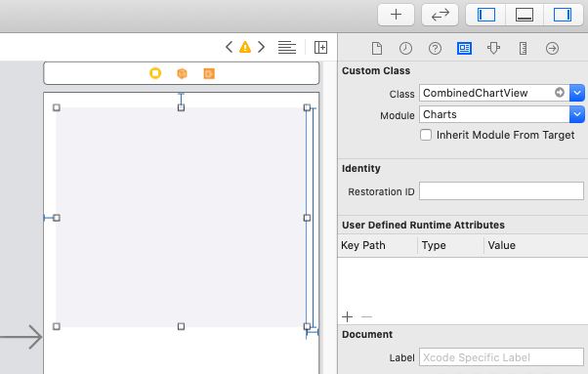Show the Attributes inspector

pos(493,49)
